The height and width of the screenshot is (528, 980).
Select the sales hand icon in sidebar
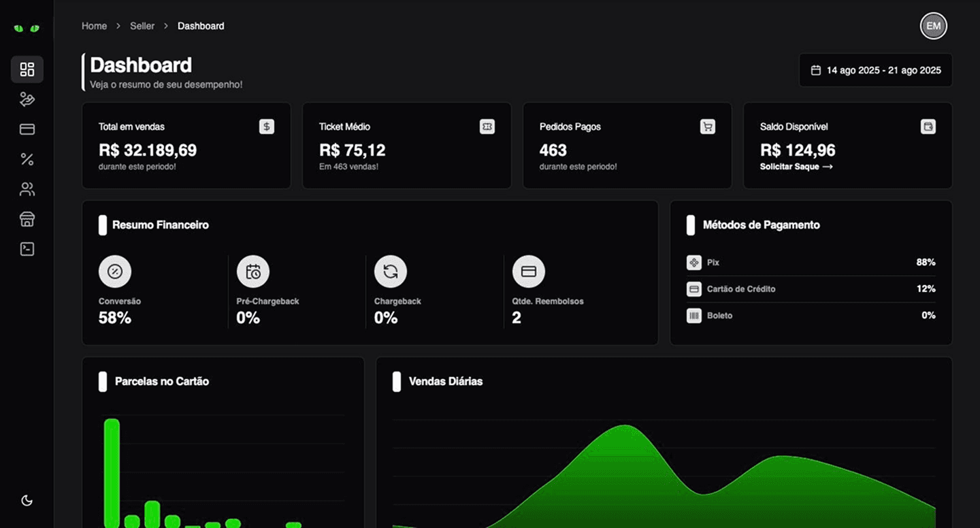tap(27, 99)
